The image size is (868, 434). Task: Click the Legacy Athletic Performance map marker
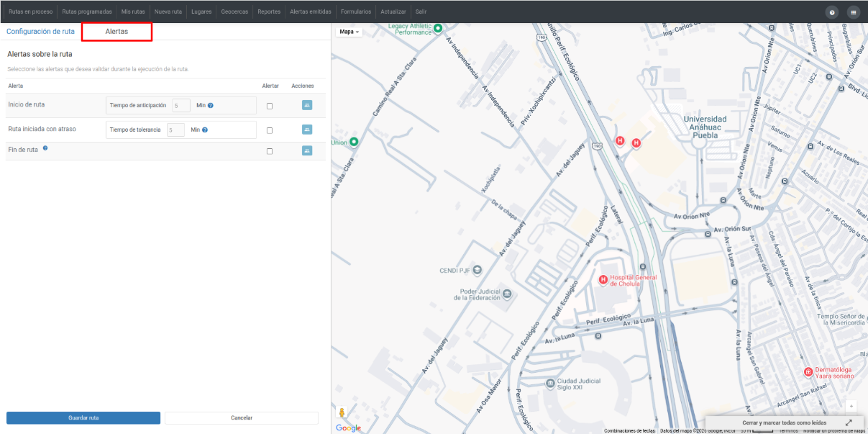click(437, 28)
